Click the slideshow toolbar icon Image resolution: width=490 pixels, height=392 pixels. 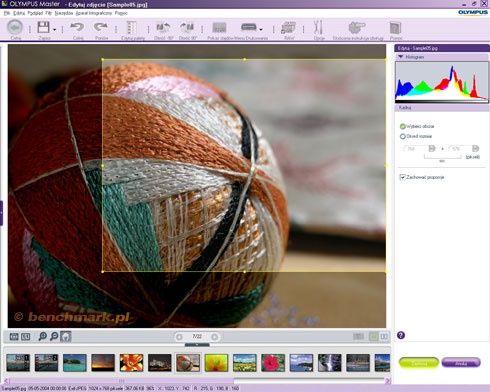pos(219,28)
